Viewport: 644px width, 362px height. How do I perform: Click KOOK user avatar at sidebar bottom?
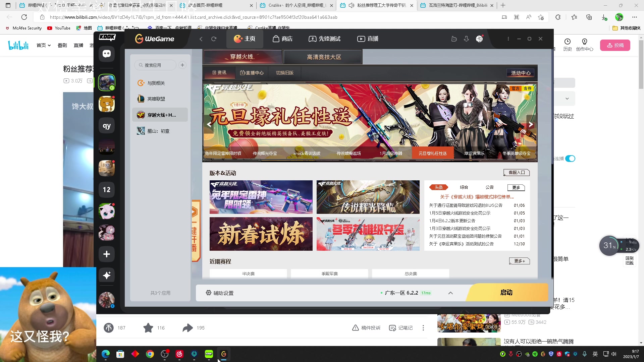click(x=107, y=300)
